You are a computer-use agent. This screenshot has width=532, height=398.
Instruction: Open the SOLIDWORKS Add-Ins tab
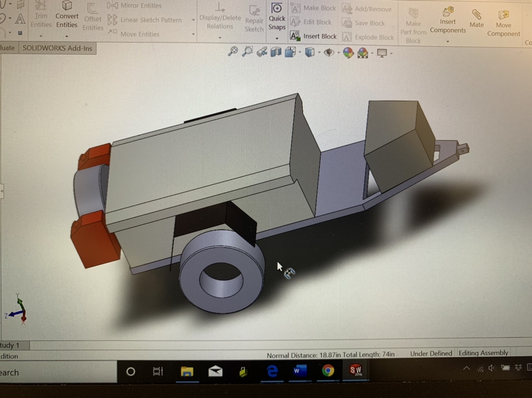click(x=57, y=48)
